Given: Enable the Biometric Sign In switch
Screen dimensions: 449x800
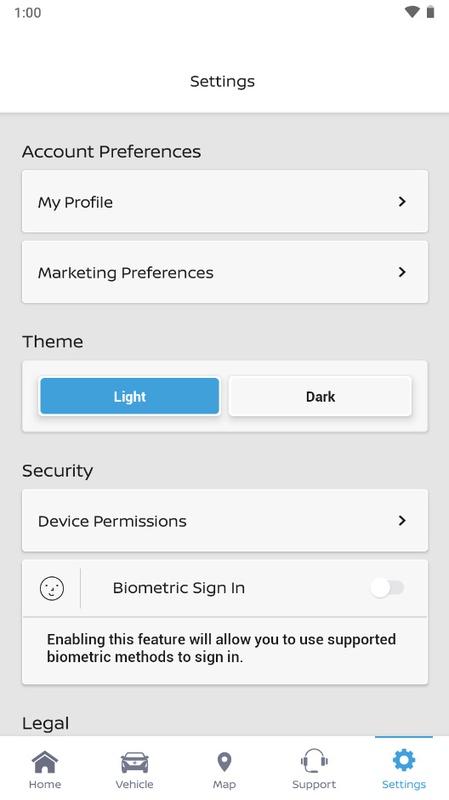Looking at the screenshot, I should [x=387, y=588].
